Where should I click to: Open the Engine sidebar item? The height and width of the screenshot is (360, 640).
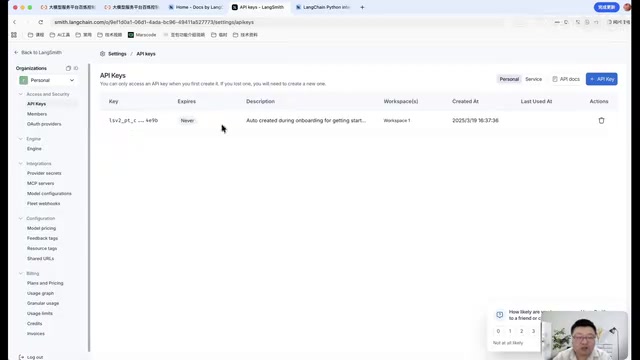[x=34, y=149]
